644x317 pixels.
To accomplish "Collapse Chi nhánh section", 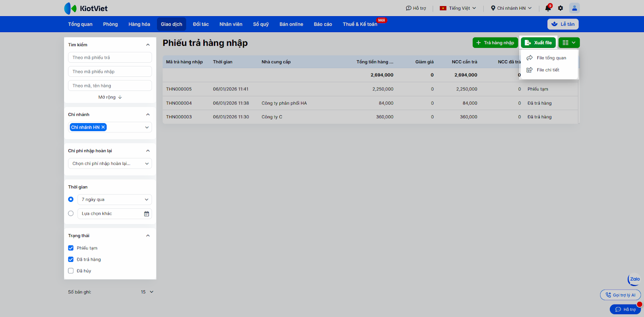I will pos(148,115).
